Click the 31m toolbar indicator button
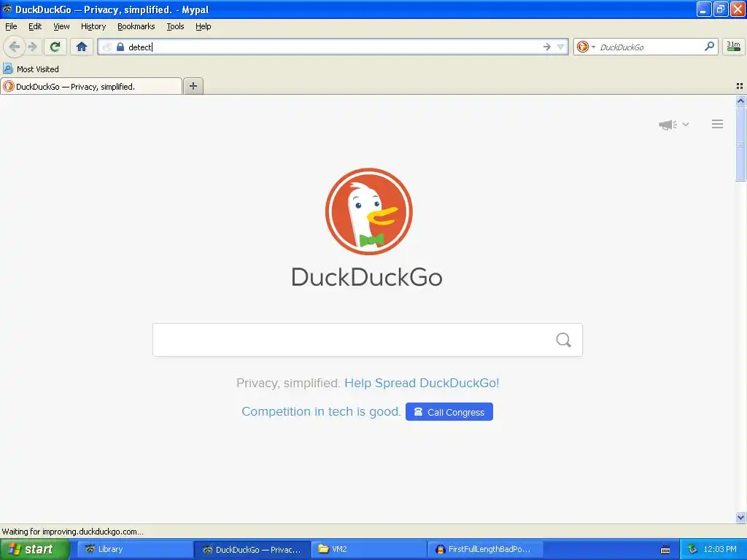 coord(734,47)
